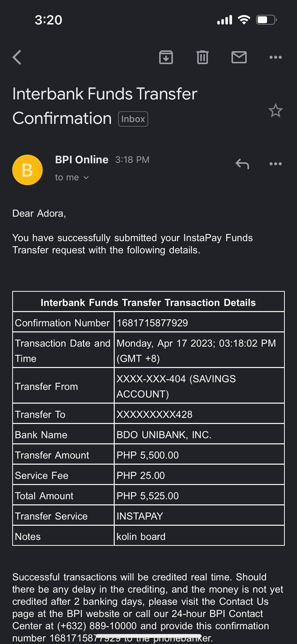This screenshot has height=644, width=297.
Task: Expand the "to me" recipient details
Action: point(72,178)
